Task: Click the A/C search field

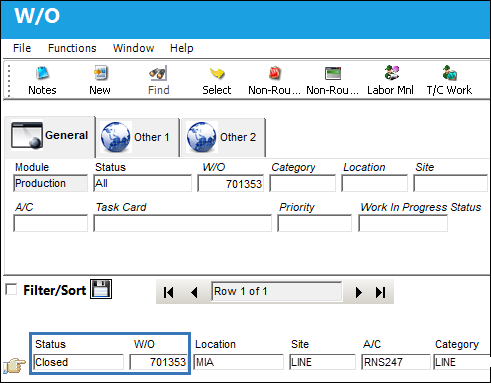Action: click(x=50, y=223)
